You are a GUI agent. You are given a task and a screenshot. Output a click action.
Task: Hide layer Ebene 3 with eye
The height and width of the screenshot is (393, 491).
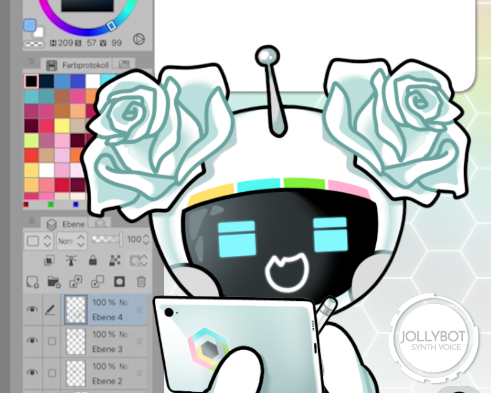(32, 340)
